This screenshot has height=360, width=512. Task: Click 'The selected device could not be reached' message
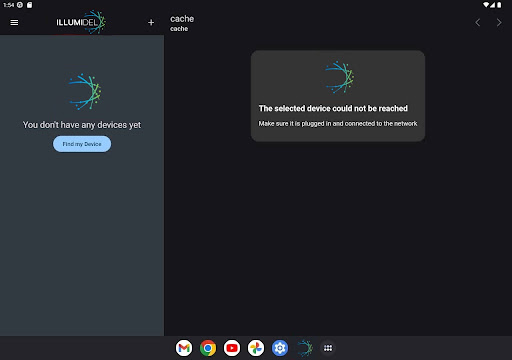click(x=333, y=108)
